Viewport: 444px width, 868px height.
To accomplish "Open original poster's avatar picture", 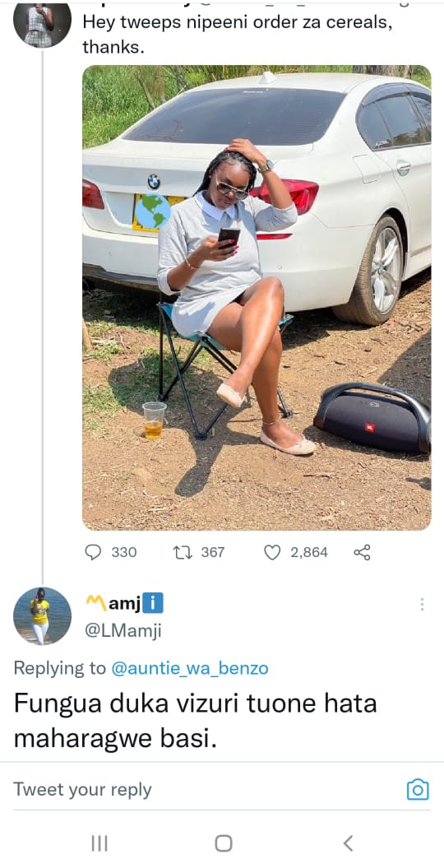I will 42,23.
